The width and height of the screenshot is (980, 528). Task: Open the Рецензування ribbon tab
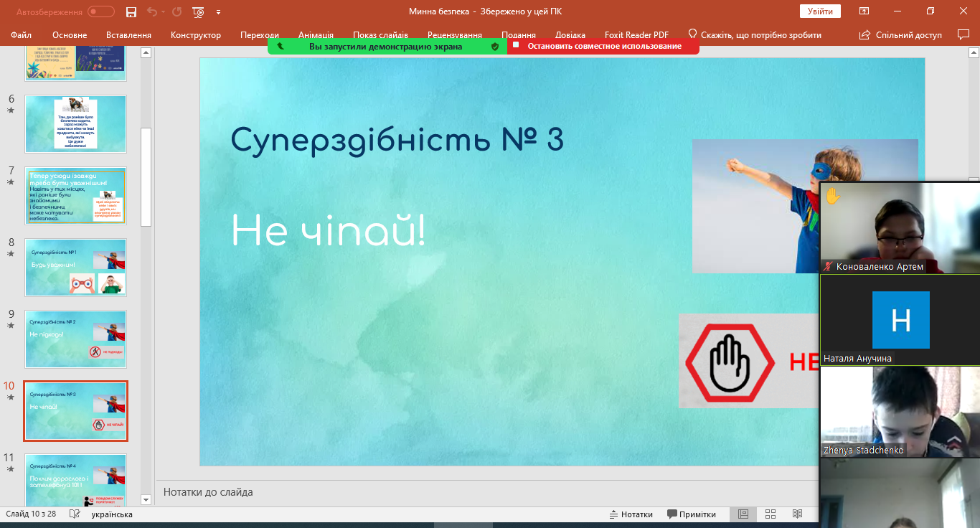[x=455, y=34]
